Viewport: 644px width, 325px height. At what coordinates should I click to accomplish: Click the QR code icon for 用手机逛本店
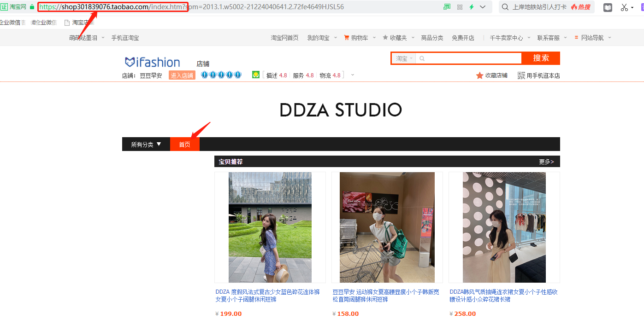coord(521,75)
